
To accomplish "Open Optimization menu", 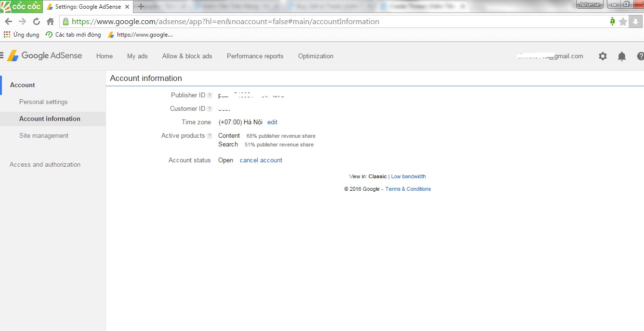I will pos(315,56).
